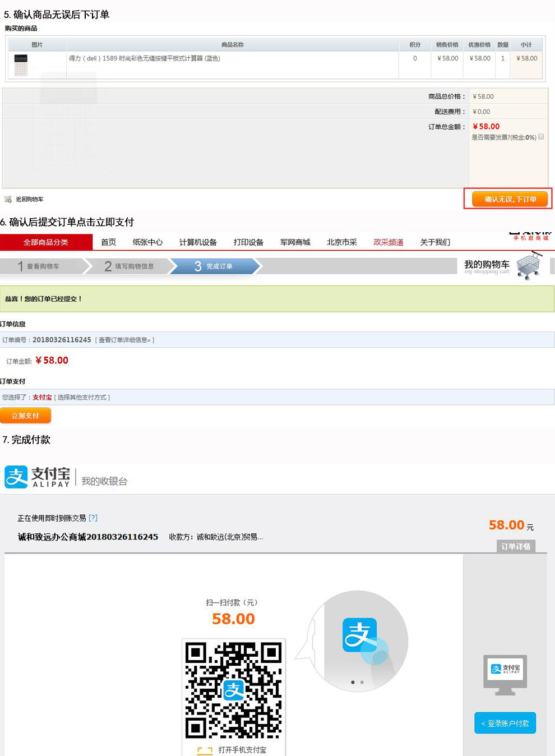Click the 商品总价格 ¥58.00 value
555x756 pixels.
click(483, 96)
